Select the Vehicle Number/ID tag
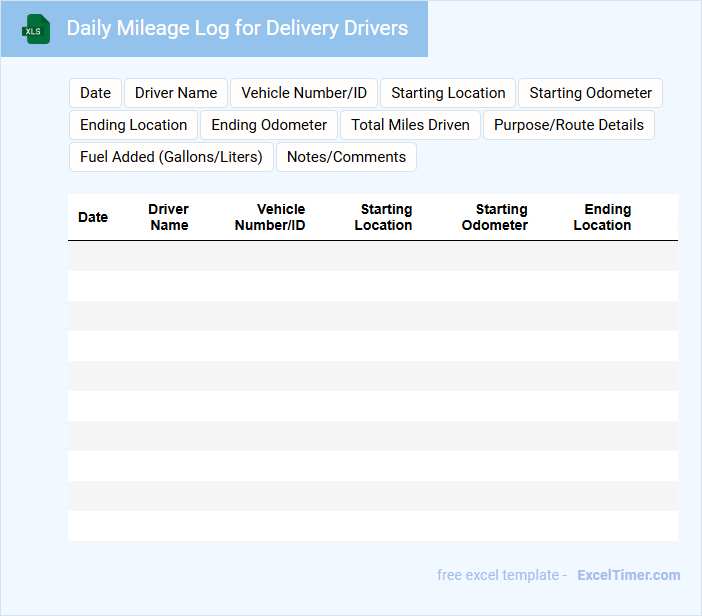Viewport: 702px width, 616px height. tap(304, 93)
